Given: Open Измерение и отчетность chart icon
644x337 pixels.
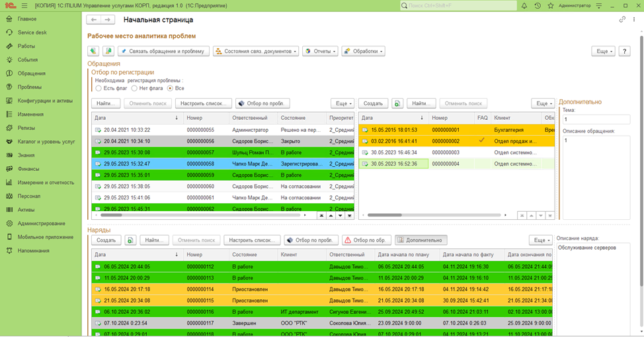Looking at the screenshot, I should click(x=9, y=182).
